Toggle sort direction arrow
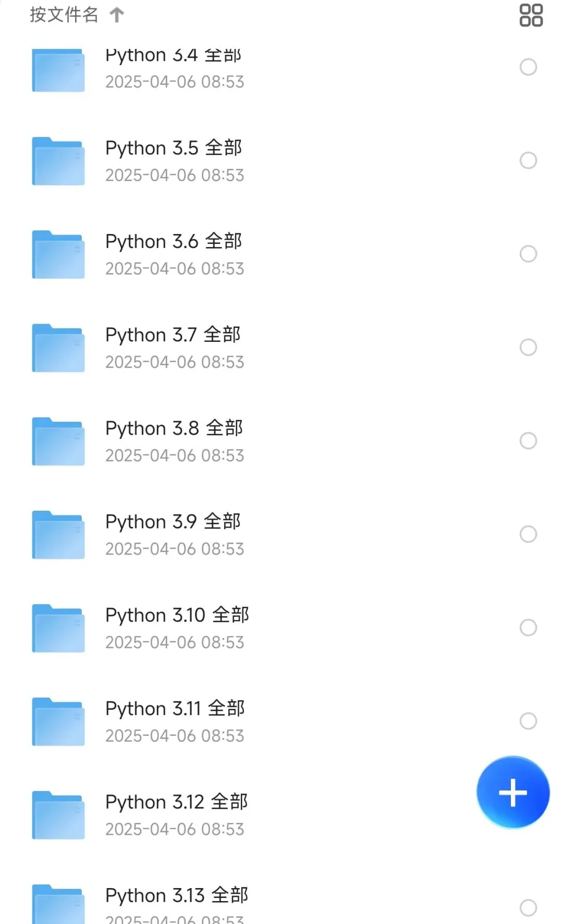This screenshot has height=924, width=563. point(117,15)
